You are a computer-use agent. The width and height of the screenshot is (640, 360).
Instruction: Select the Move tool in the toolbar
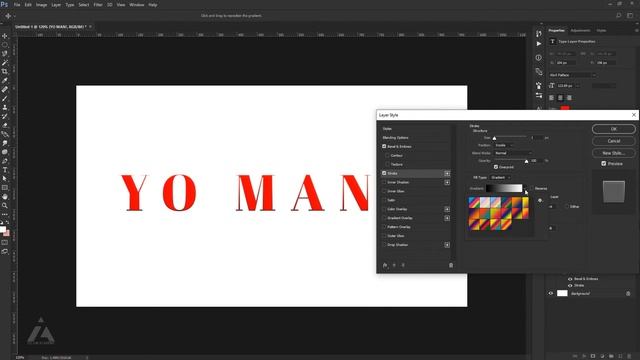click(4, 36)
